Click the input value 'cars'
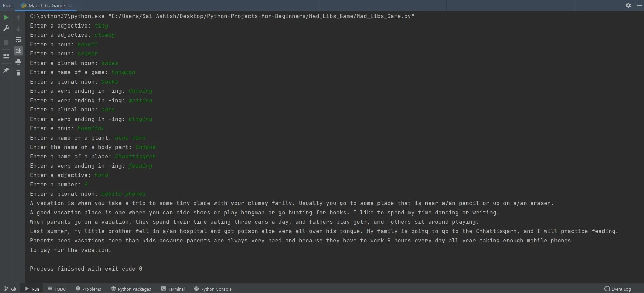The height and width of the screenshot is (293, 644). [108, 110]
